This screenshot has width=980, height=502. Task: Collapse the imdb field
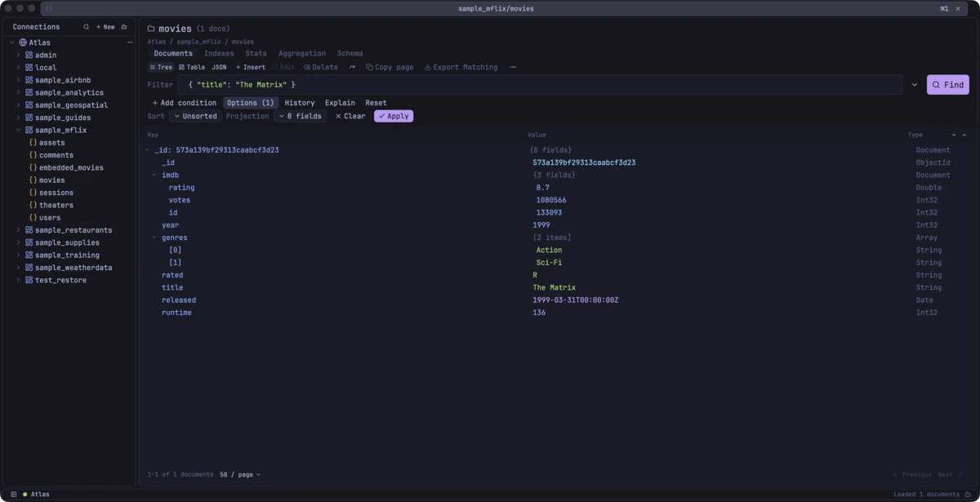154,175
